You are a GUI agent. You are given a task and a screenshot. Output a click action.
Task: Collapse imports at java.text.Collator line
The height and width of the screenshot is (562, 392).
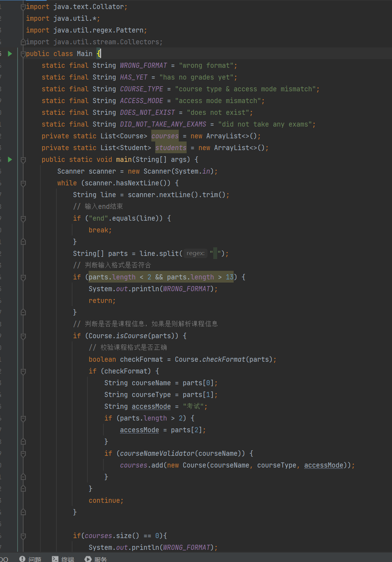23,7
